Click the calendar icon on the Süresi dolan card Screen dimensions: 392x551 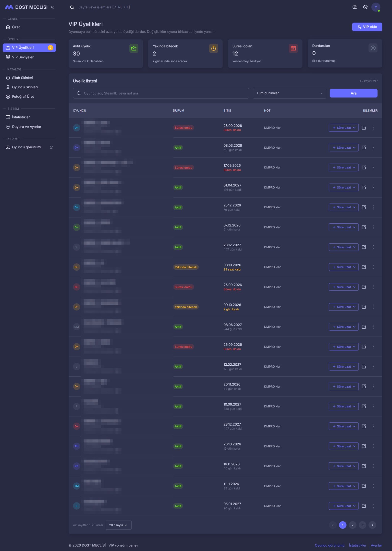point(293,48)
